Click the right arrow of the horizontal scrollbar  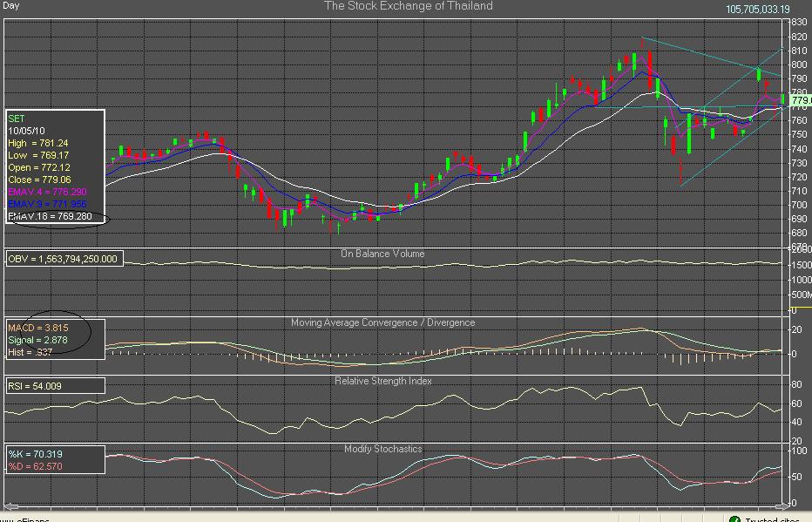click(782, 506)
